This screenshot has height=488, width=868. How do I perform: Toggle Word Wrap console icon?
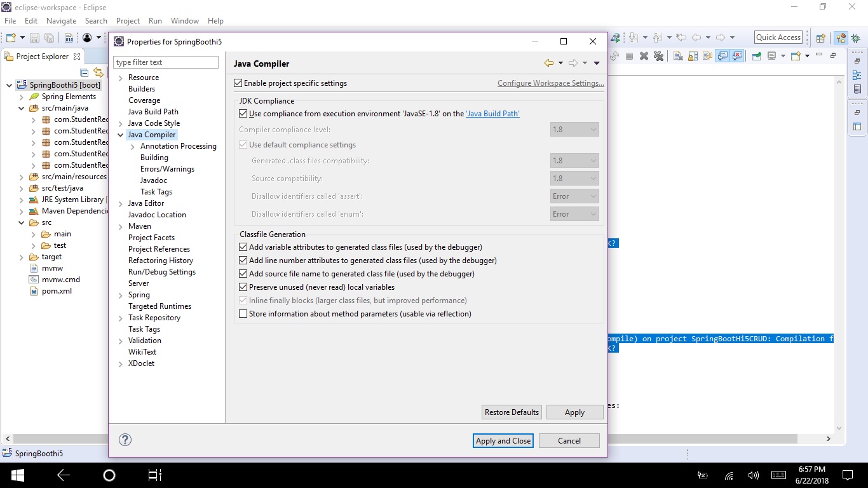coord(707,56)
